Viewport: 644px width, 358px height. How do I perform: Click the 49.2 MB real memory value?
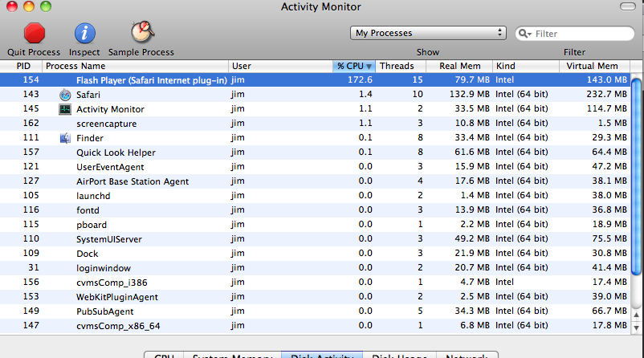tap(472, 239)
